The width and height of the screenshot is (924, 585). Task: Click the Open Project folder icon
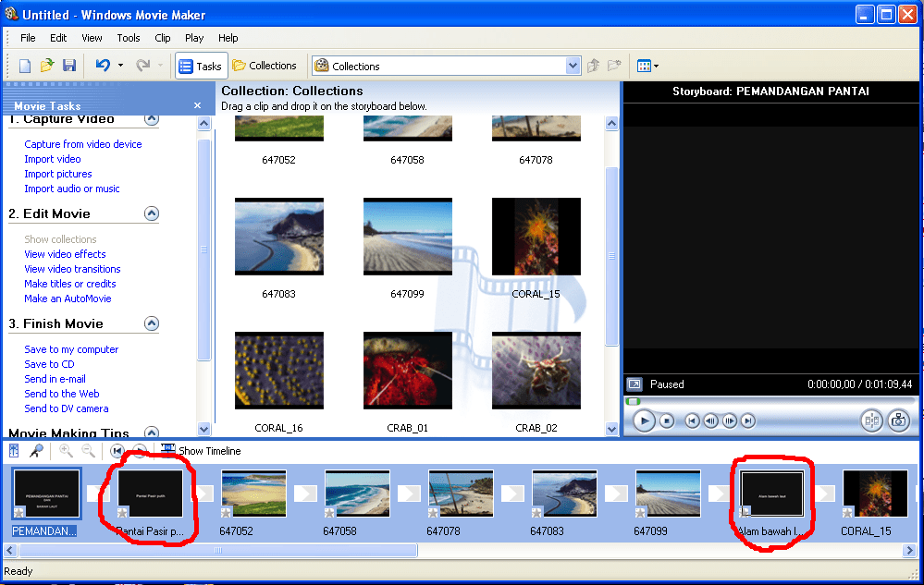pos(47,66)
